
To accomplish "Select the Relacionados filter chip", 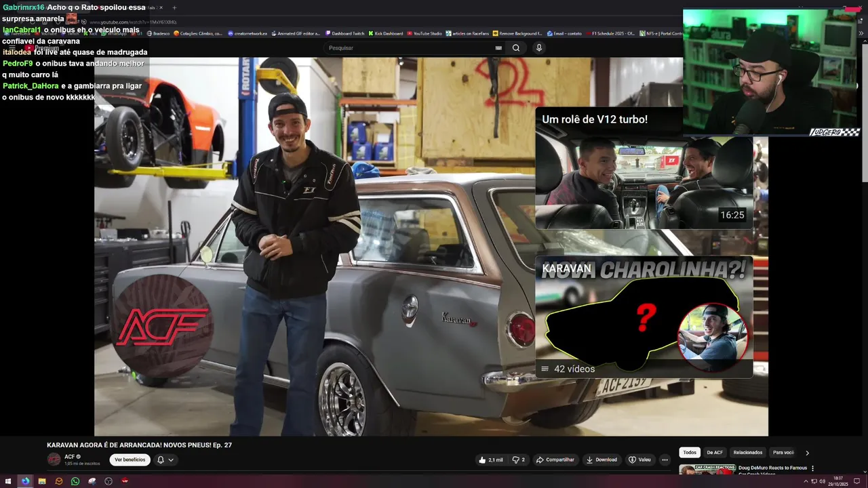I will (748, 453).
